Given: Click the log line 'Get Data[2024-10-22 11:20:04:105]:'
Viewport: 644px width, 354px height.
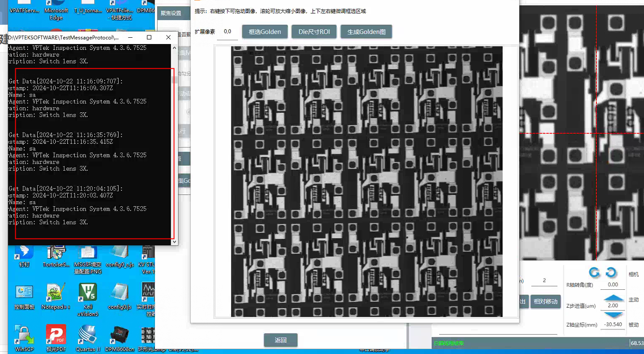Looking at the screenshot, I should 66,189.
